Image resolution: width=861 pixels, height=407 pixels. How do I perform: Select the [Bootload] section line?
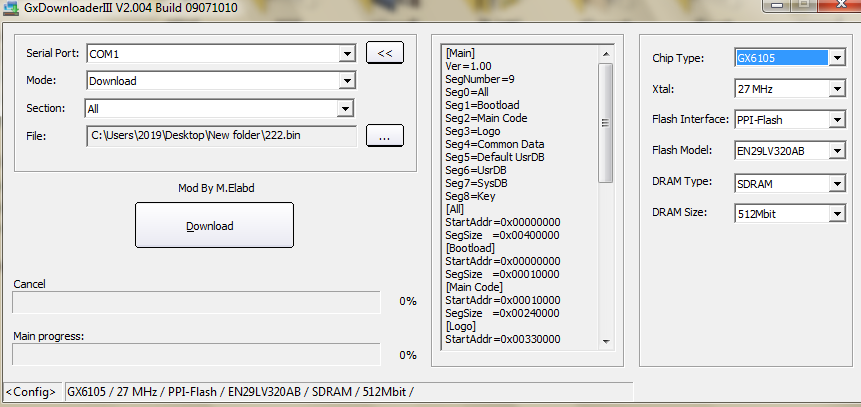(470, 248)
